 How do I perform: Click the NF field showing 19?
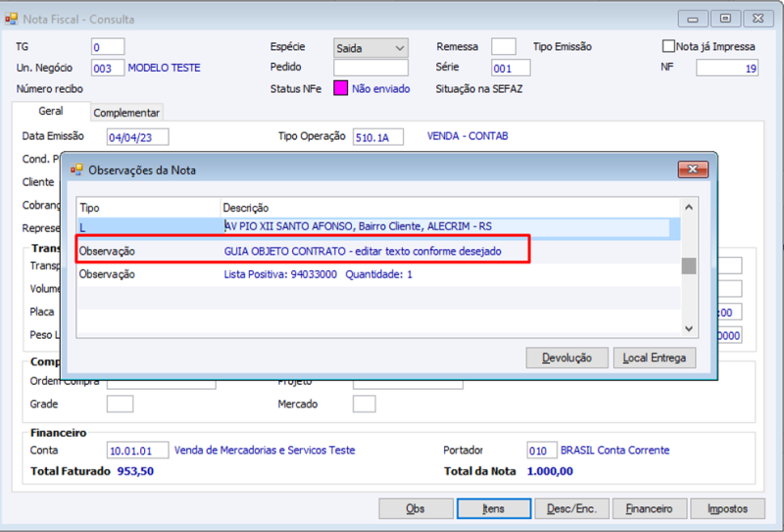[727, 68]
